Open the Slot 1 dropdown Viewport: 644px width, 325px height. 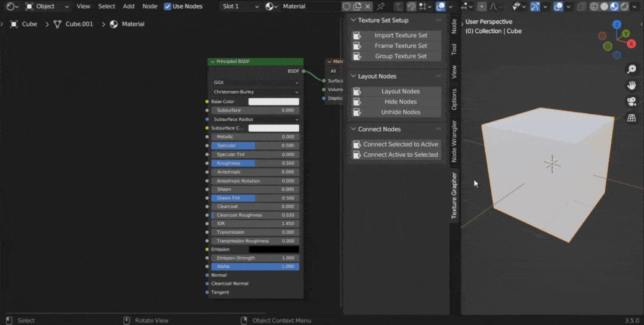(241, 7)
